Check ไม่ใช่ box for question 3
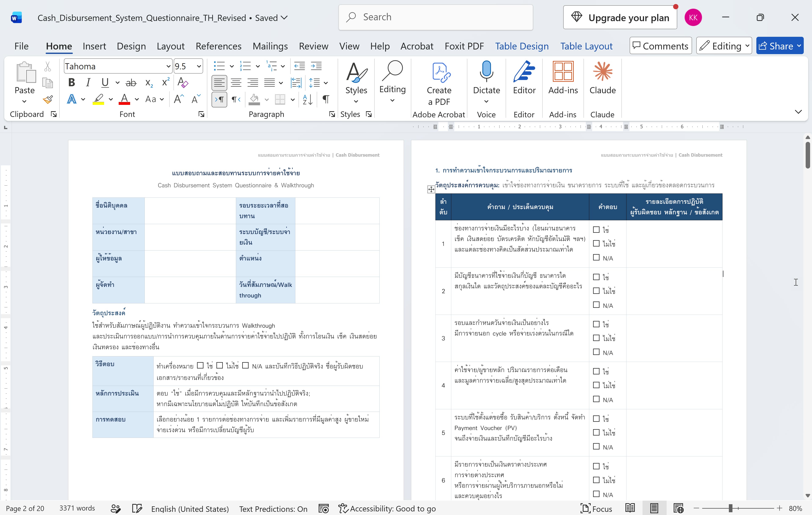812x515 pixels. pos(596,338)
